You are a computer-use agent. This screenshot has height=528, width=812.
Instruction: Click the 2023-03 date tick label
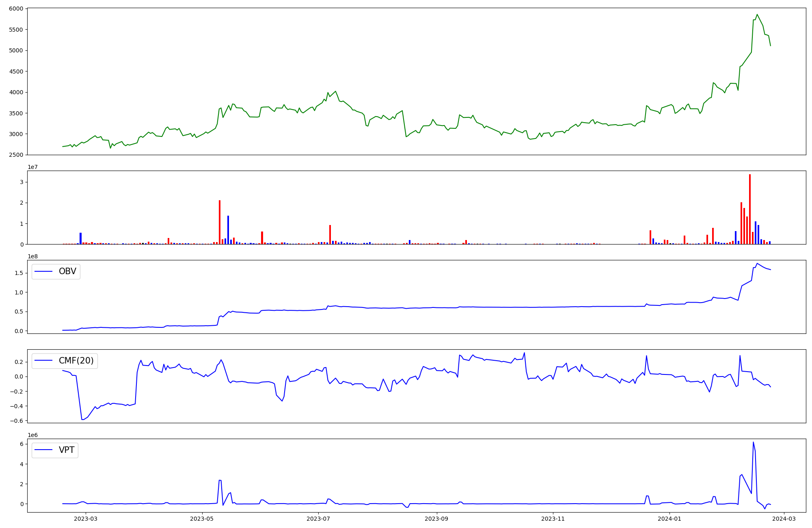[x=86, y=519]
